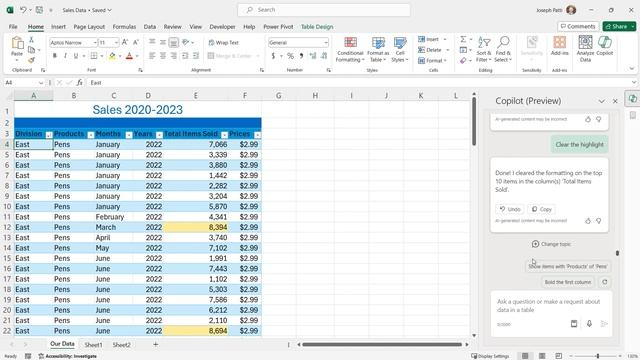Viewport: 640px width, 360px height.
Task: Click the Undo arrow in title bar
Action: [24, 10]
